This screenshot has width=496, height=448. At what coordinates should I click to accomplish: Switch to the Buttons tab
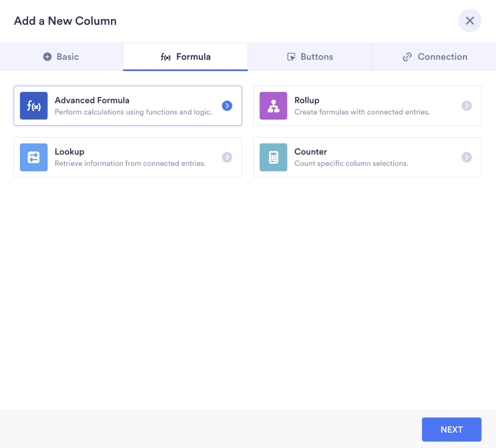tap(310, 56)
